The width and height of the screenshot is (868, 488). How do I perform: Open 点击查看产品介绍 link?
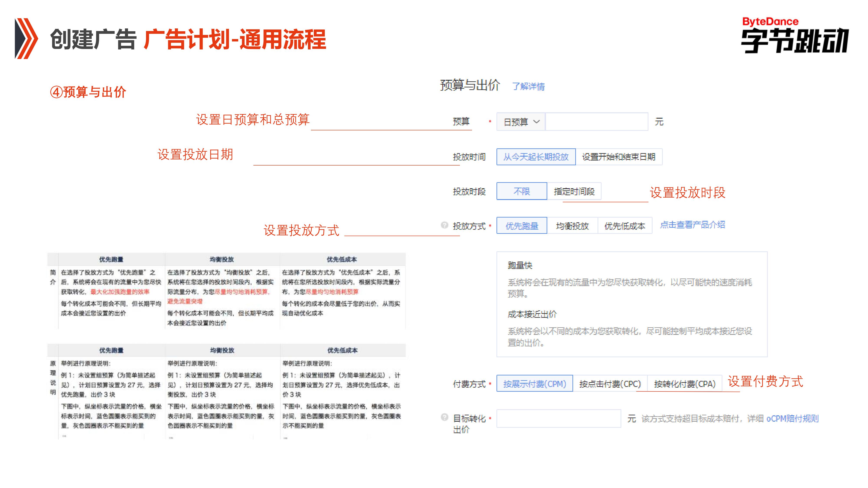point(692,225)
